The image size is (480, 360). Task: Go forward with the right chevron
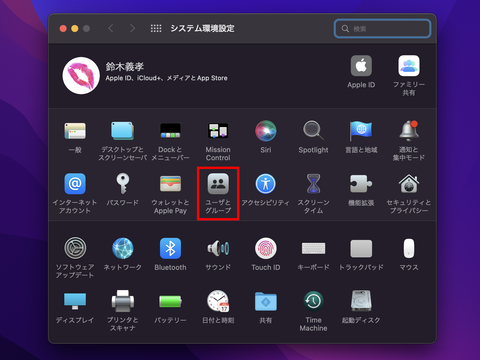132,28
